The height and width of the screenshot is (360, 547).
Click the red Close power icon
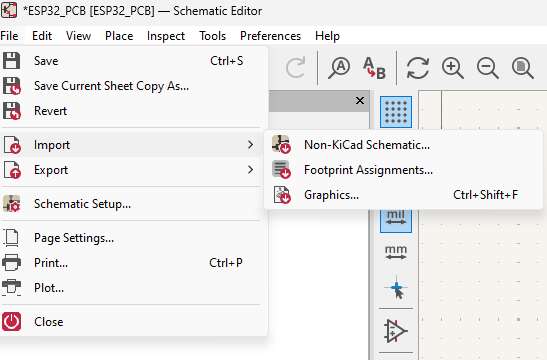(12, 322)
